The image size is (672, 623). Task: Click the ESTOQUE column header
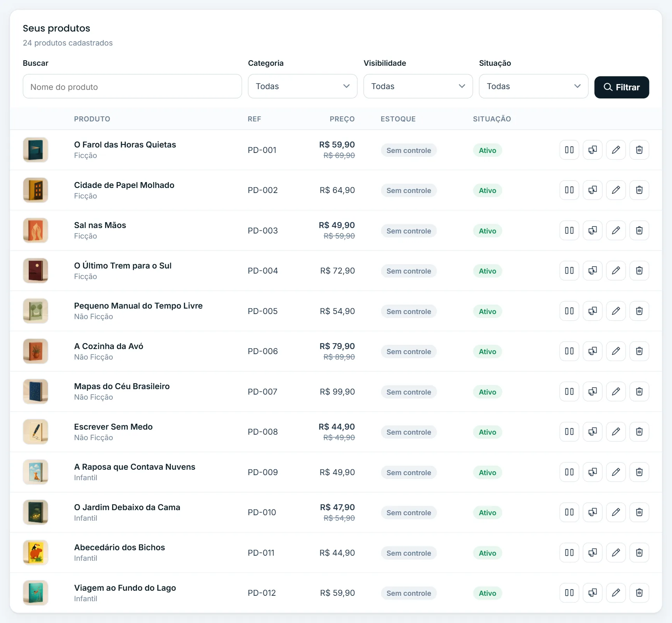(398, 119)
